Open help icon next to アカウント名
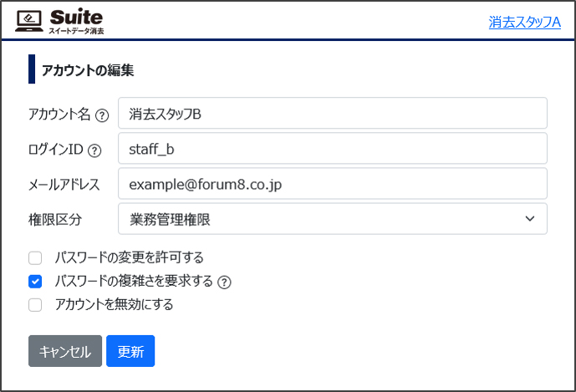The width and height of the screenshot is (576, 392). point(102,115)
